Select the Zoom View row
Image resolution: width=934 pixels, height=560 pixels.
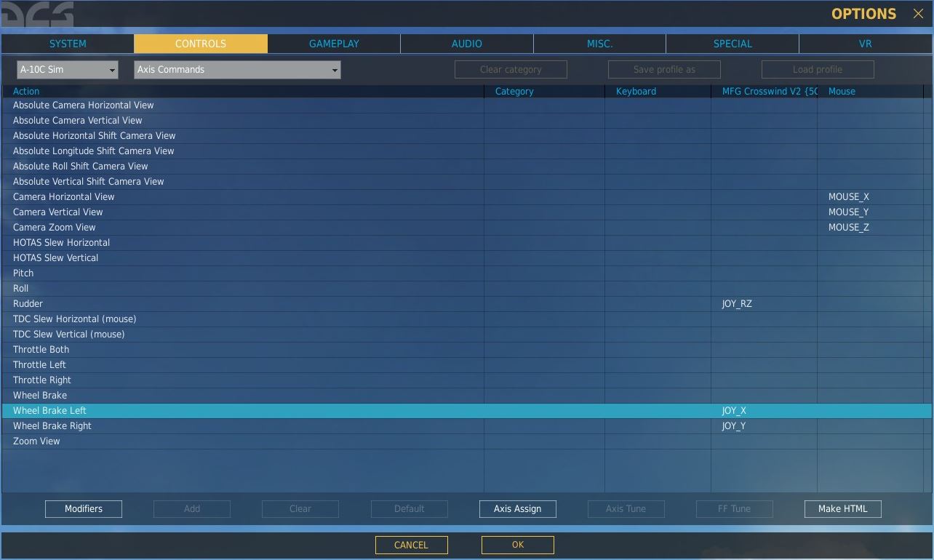click(466, 441)
